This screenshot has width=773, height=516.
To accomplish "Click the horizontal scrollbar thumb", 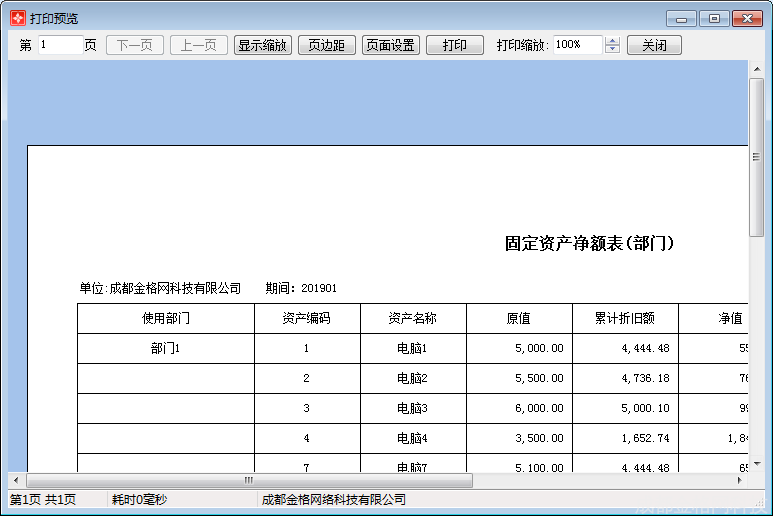I will 248,481.
